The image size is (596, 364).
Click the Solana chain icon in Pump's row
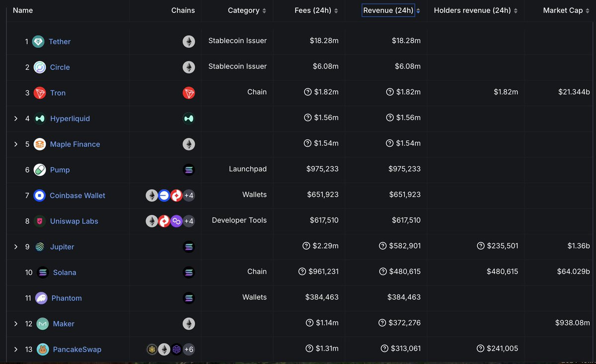pyautogui.click(x=189, y=170)
